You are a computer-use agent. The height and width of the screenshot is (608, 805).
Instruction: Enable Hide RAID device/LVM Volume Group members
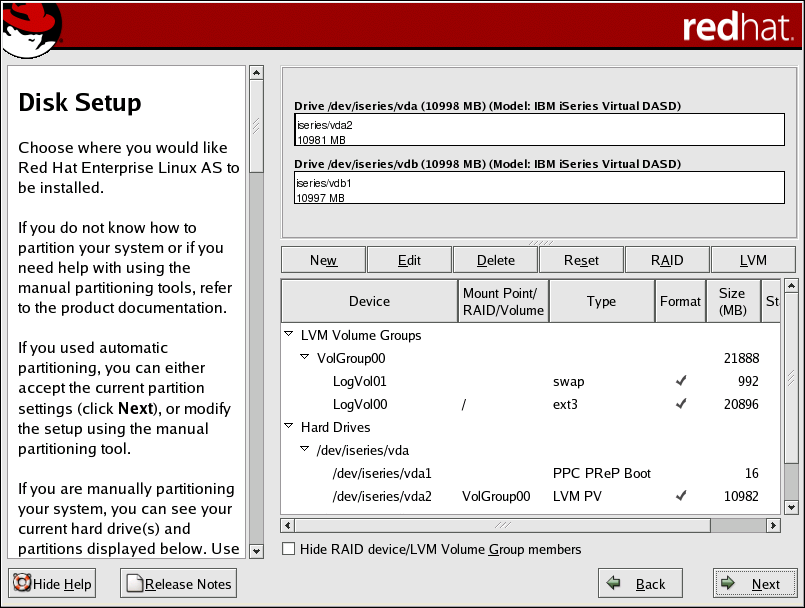pyautogui.click(x=289, y=549)
